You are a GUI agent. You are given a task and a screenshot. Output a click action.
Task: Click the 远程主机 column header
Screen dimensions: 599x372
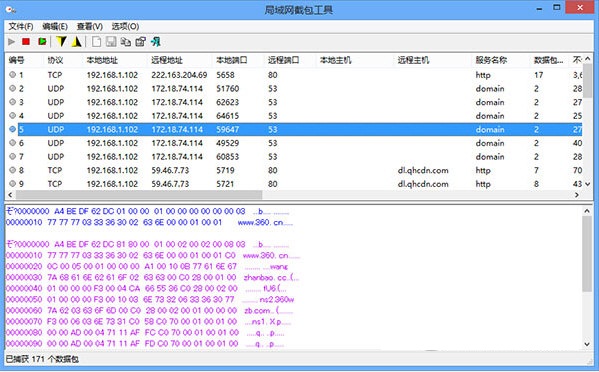click(413, 60)
